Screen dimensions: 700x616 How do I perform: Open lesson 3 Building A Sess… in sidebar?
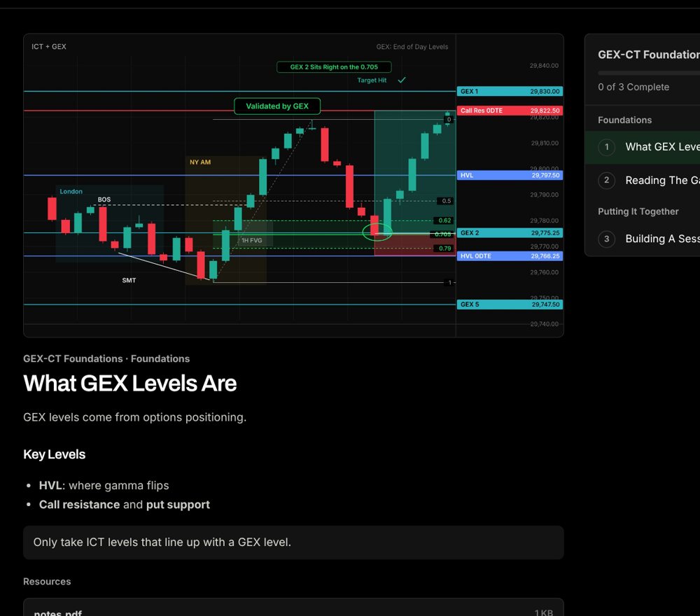[643, 239]
